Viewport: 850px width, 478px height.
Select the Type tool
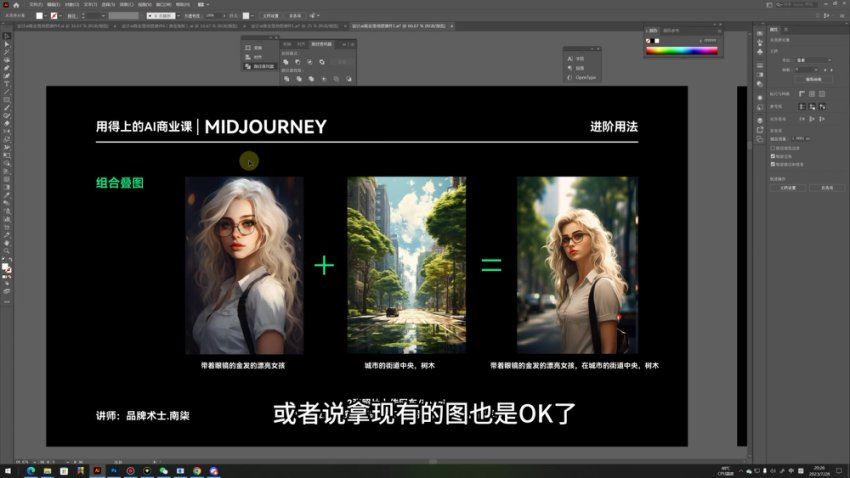[x=7, y=83]
